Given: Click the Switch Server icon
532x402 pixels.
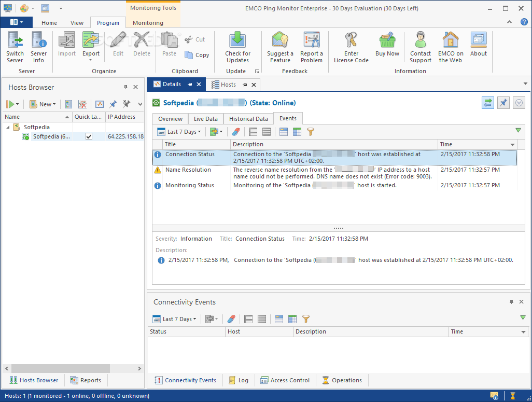Looking at the screenshot, I should tap(15, 40).
